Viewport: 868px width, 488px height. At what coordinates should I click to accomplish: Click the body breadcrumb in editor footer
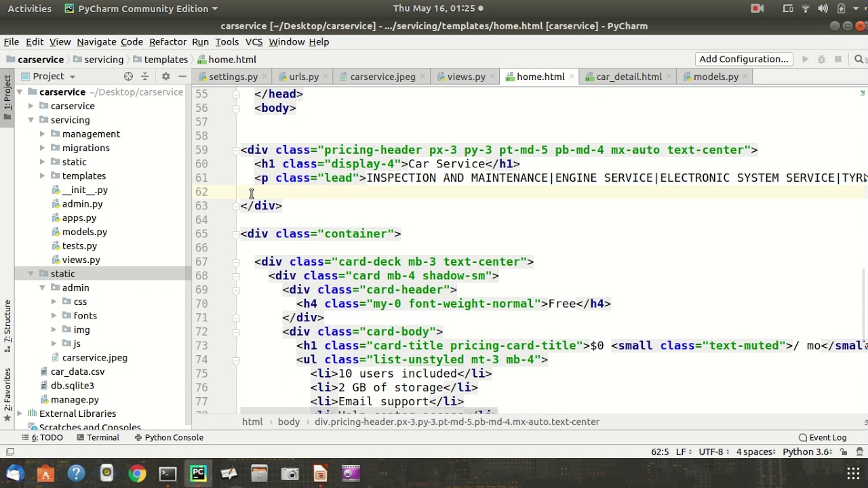288,422
